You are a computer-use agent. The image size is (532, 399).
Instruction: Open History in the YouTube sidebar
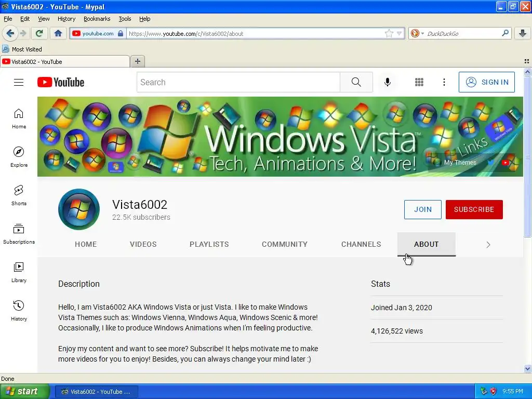(x=19, y=311)
